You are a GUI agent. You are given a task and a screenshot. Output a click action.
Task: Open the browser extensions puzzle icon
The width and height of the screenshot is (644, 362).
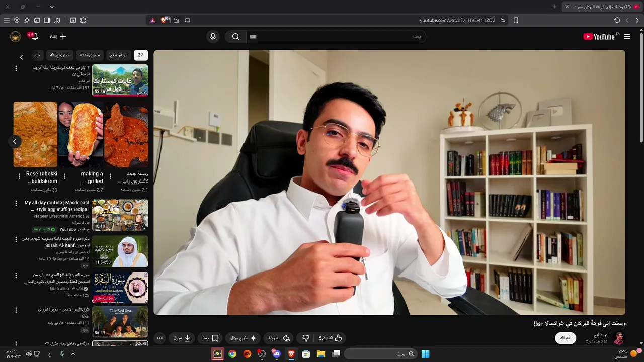[x=84, y=20]
